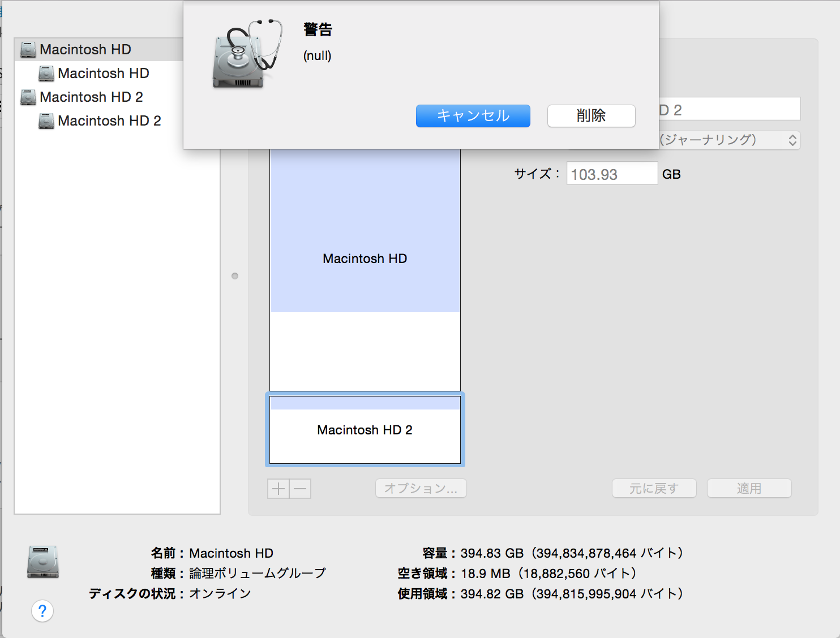Image resolution: width=840 pixels, height=638 pixels.
Task: Cancel the warning with キャンセル
Action: point(473,116)
